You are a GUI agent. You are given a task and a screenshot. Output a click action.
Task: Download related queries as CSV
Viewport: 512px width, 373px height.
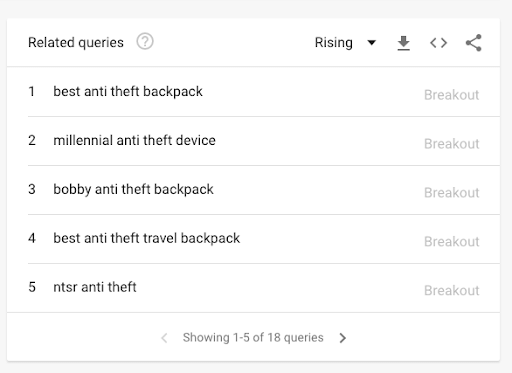click(404, 43)
